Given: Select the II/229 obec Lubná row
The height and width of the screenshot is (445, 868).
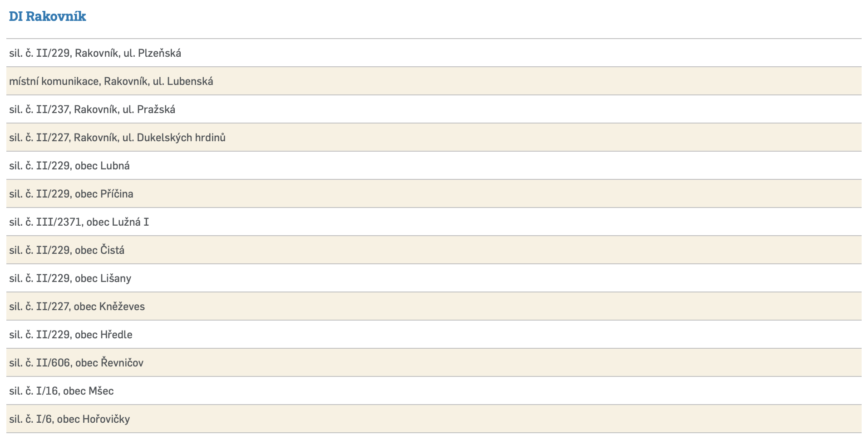Looking at the screenshot, I should (69, 166).
